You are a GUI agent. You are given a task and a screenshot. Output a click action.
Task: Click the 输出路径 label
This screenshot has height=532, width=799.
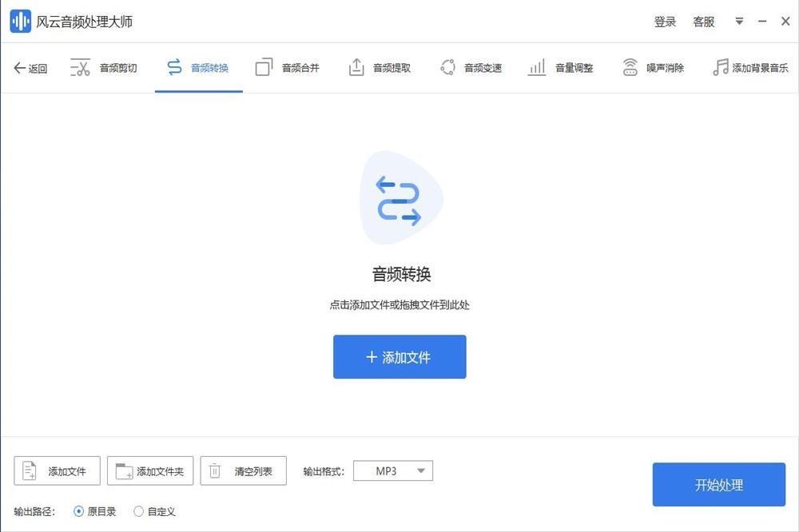[x=34, y=511]
